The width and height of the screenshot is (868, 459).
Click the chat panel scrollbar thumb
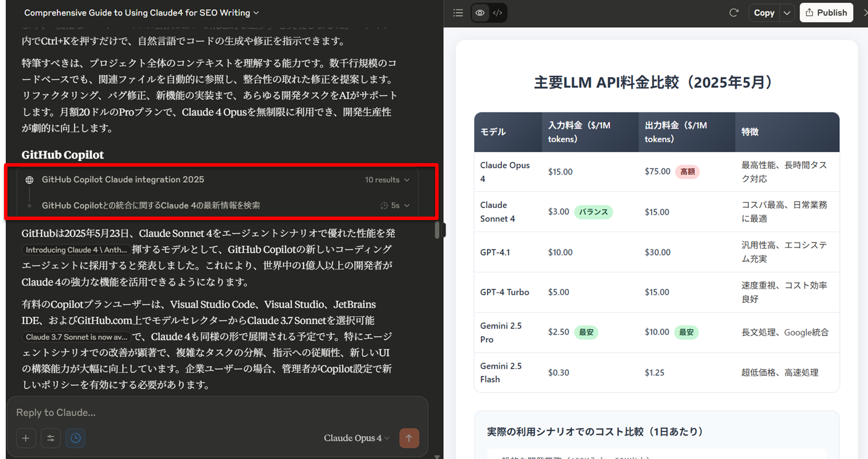click(437, 230)
